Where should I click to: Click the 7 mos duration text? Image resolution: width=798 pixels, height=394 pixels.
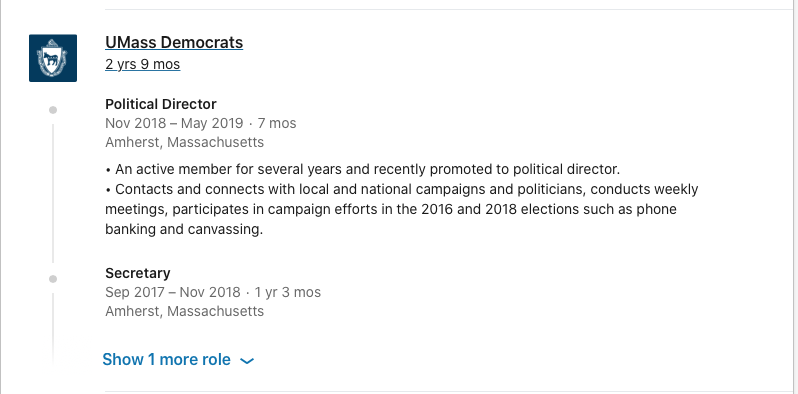click(277, 123)
